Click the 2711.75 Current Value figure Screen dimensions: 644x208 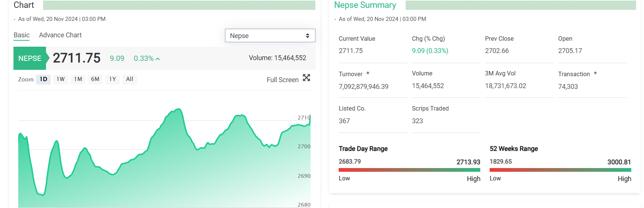(x=351, y=51)
